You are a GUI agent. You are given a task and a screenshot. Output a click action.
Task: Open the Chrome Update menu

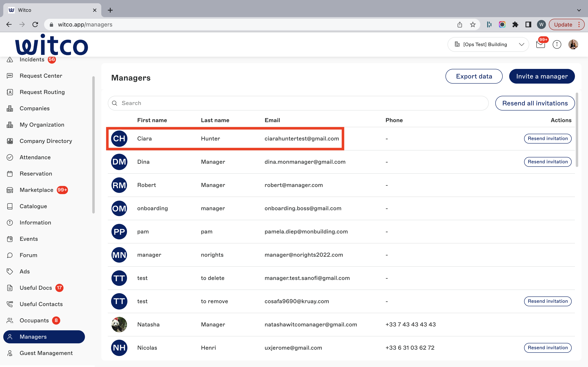click(566, 24)
